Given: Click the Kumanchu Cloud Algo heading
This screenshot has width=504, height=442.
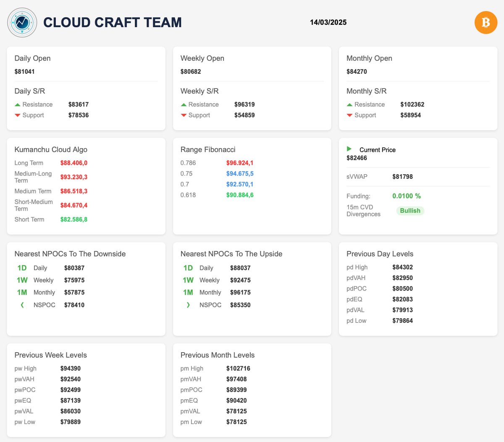Looking at the screenshot, I should [x=51, y=149].
